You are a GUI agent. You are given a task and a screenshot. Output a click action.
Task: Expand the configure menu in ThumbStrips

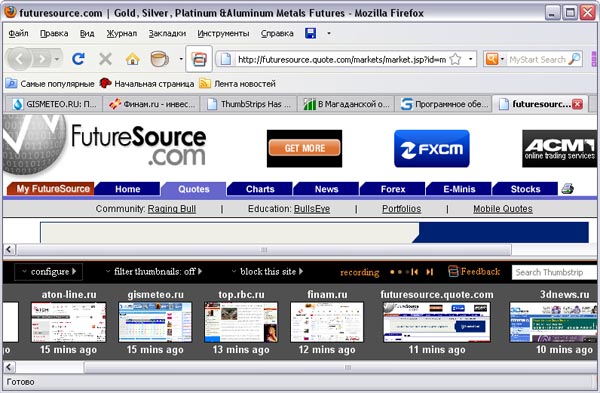49,272
